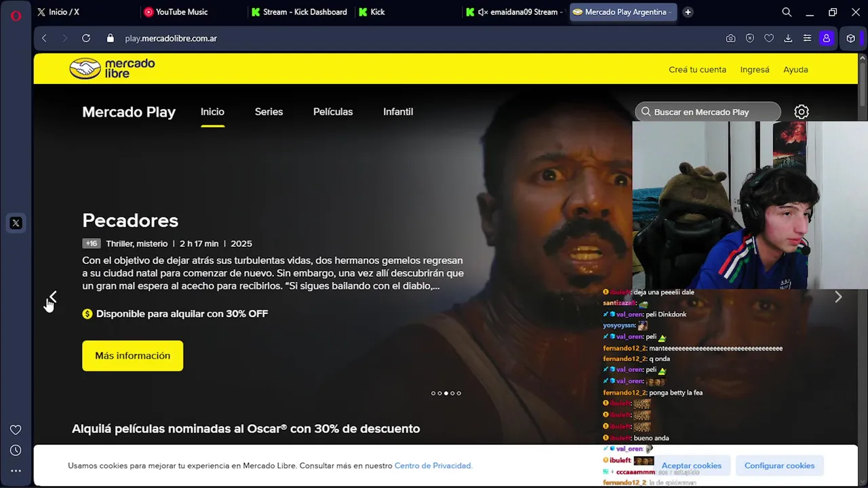Click the Ingresá link
This screenshot has width=868, height=488.
[x=755, y=69]
